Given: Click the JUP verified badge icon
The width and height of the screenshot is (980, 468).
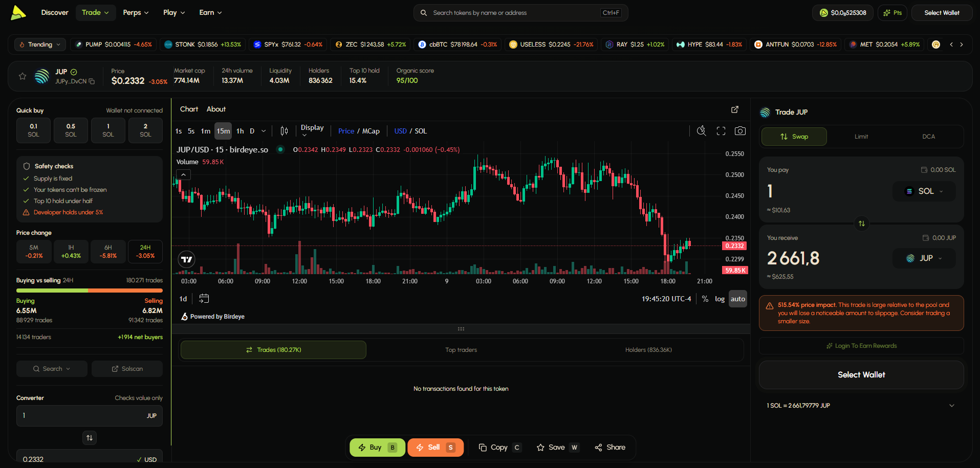Looking at the screenshot, I should [x=74, y=72].
